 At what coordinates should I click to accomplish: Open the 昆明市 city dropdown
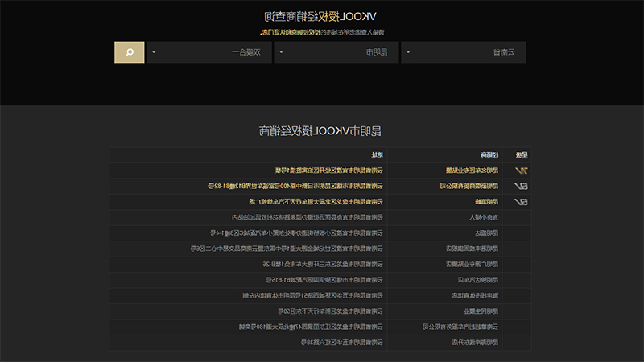[336, 52]
